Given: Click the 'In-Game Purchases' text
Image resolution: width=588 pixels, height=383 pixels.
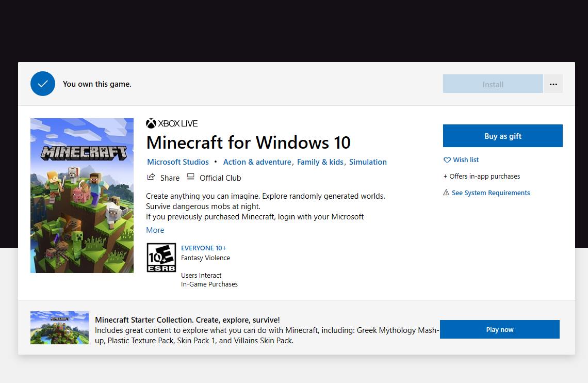Looking at the screenshot, I should pyautogui.click(x=209, y=284).
